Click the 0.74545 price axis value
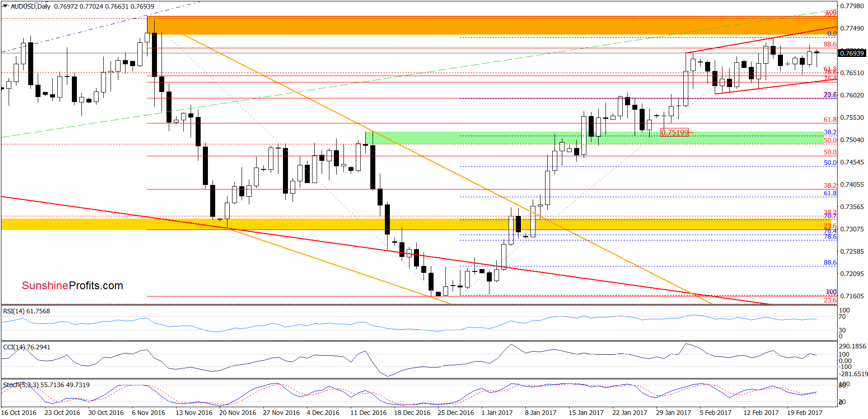Screen dimensions: 868x419 [852, 162]
